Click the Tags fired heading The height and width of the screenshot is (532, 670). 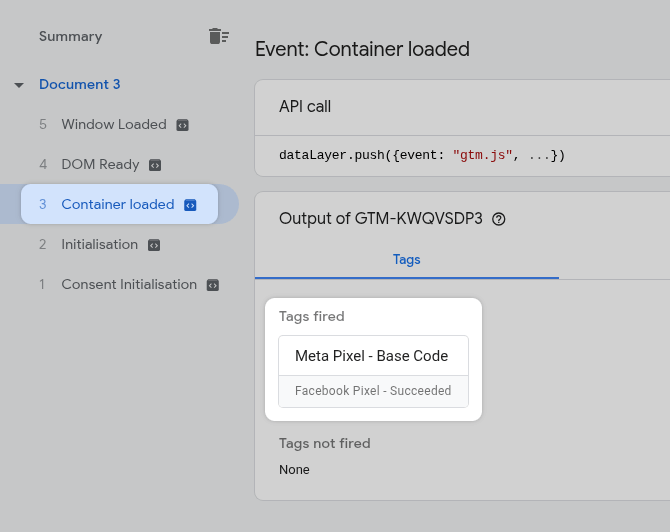coord(311,316)
